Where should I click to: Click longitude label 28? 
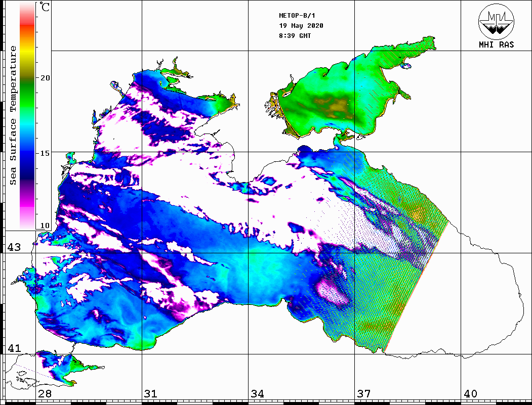point(45,394)
